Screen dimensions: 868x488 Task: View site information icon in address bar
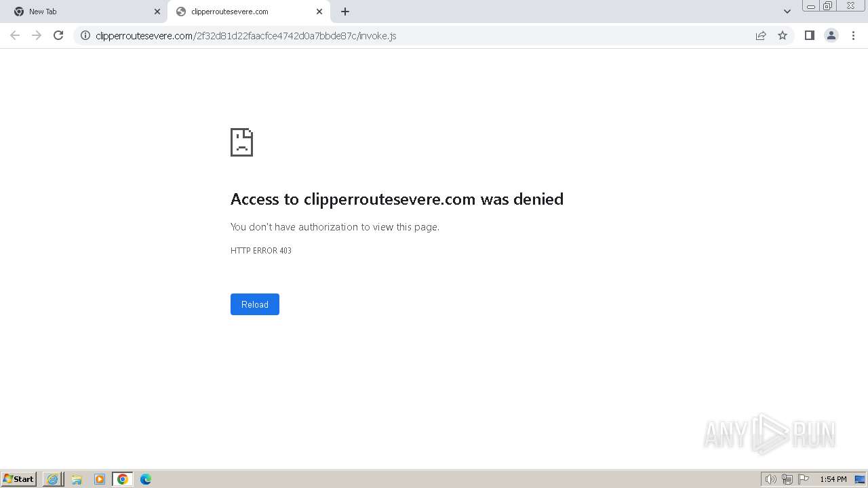(x=85, y=35)
